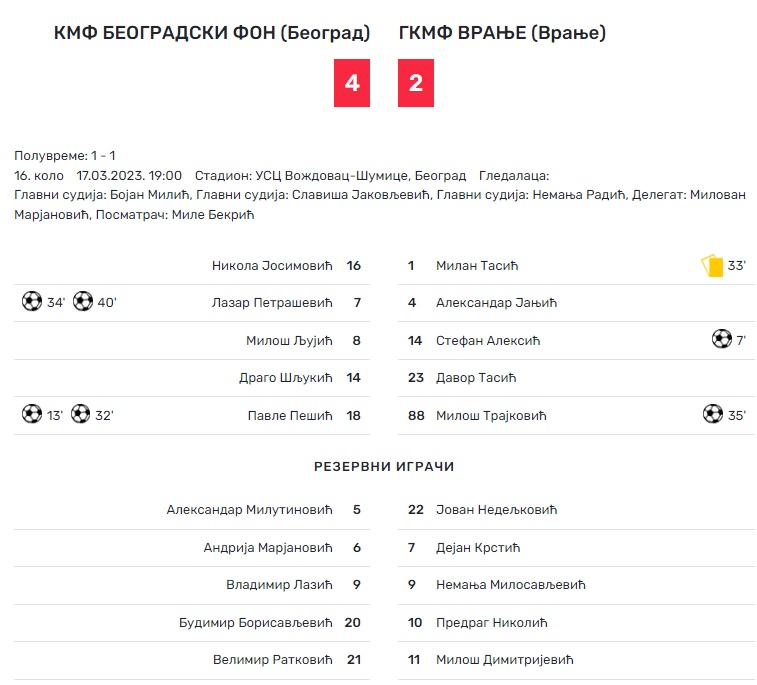Select player Лазар Петрашевић
This screenshot has height=685, width=757.
point(272,303)
